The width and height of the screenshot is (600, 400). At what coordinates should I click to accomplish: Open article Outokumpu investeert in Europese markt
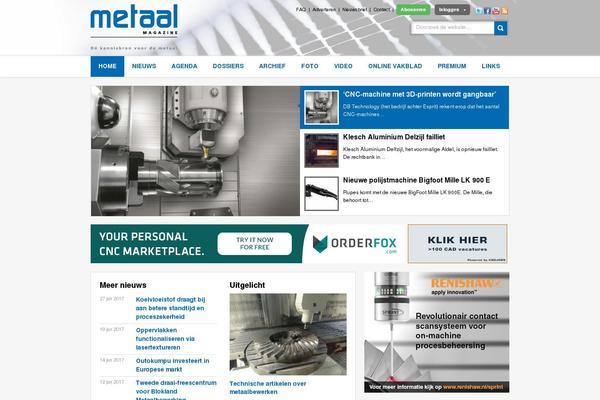click(172, 365)
